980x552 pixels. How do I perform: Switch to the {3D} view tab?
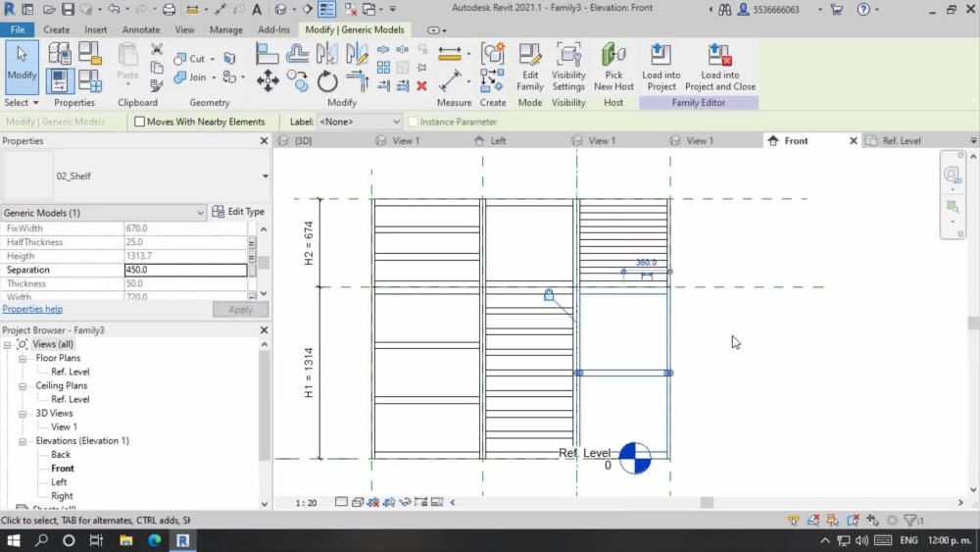pos(303,140)
